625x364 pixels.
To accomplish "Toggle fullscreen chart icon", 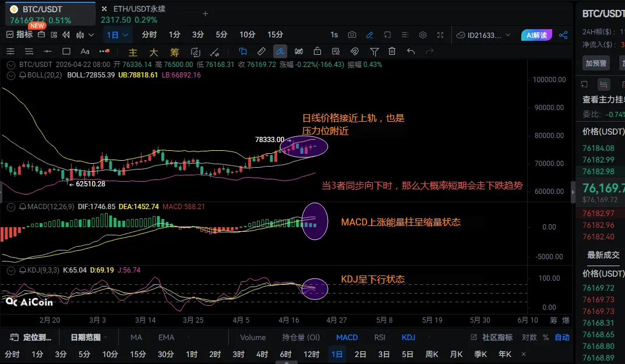I will 440,35.
